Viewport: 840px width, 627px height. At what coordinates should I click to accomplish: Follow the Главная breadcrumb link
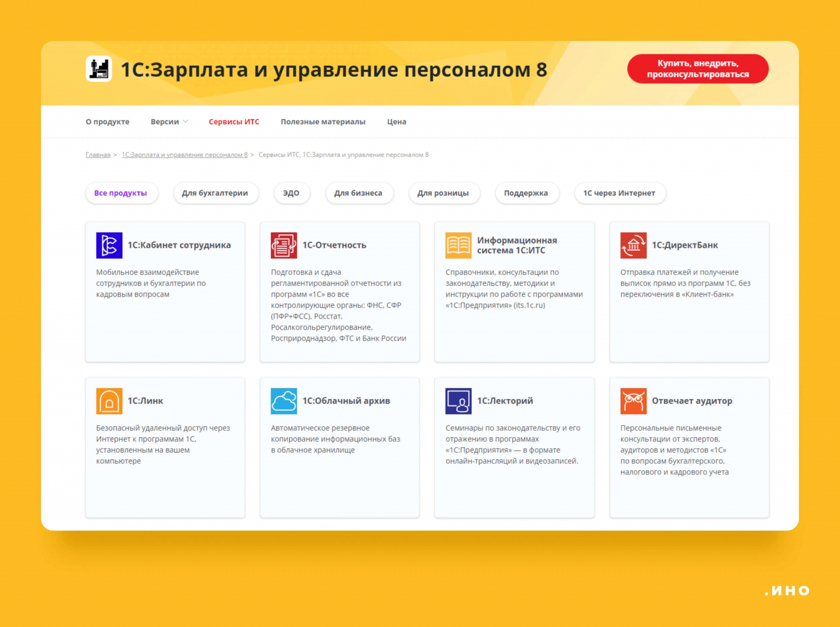pos(98,155)
